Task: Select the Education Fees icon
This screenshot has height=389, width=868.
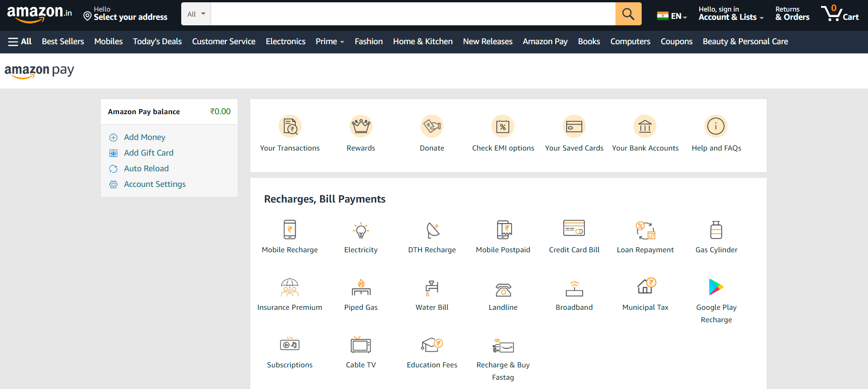Action: [432, 345]
